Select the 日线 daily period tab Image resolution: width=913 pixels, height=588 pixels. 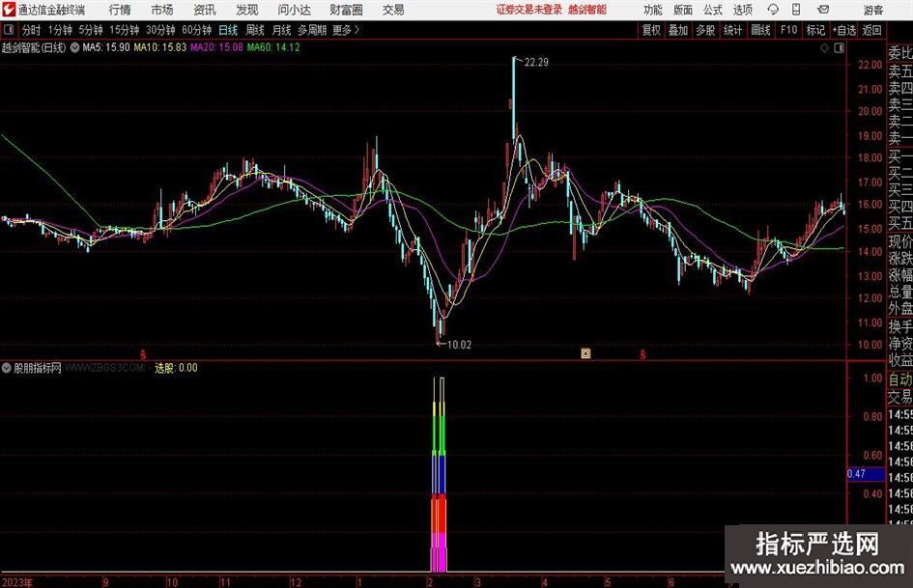[x=228, y=30]
